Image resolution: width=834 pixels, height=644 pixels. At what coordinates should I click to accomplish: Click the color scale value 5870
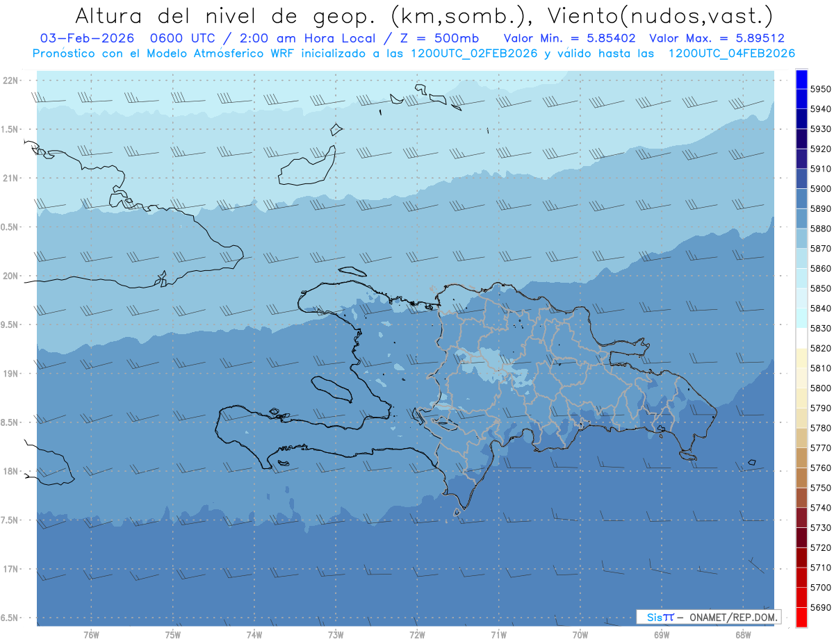(x=820, y=249)
